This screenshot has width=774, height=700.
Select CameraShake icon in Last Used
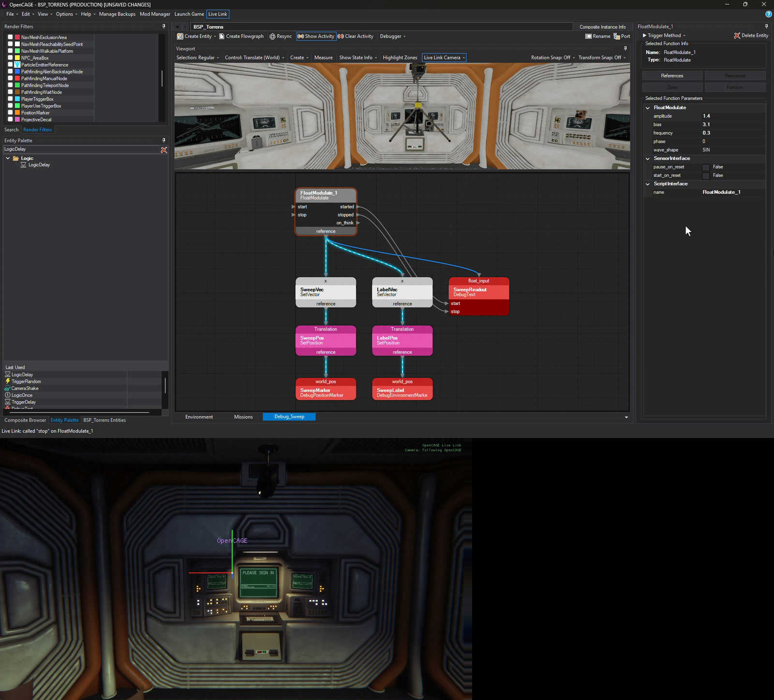point(8,388)
